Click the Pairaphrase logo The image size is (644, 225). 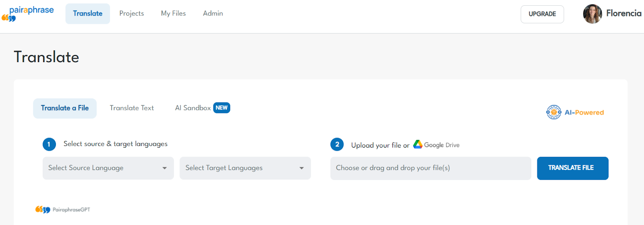pyautogui.click(x=28, y=13)
